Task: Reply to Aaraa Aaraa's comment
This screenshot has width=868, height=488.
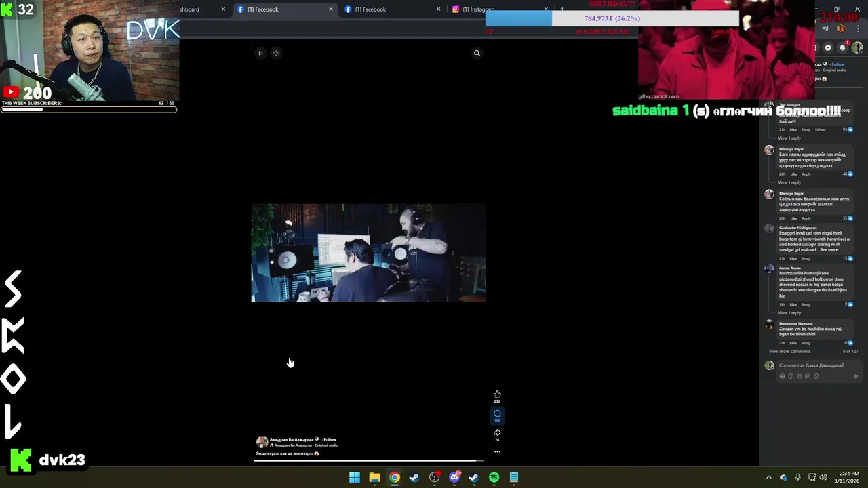Action: click(806, 304)
